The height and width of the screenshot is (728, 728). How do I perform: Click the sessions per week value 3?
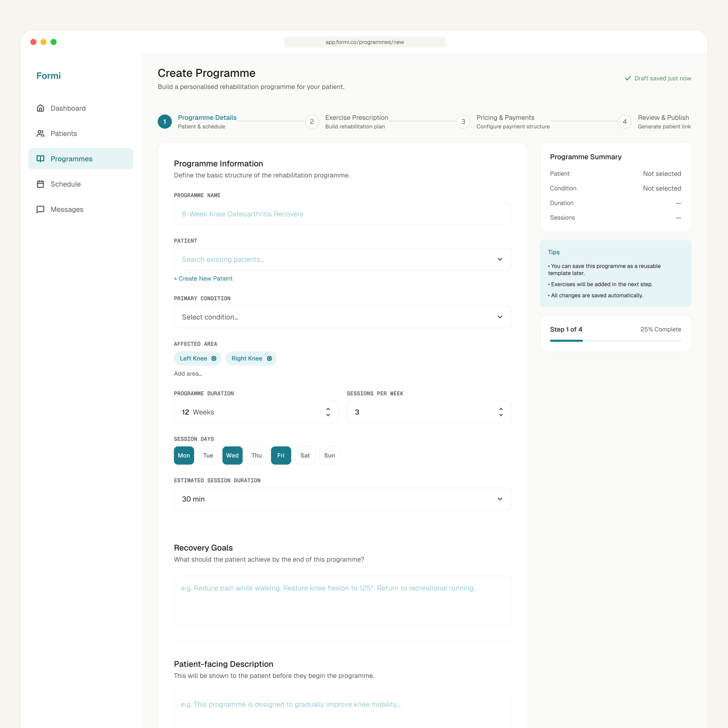(x=357, y=412)
